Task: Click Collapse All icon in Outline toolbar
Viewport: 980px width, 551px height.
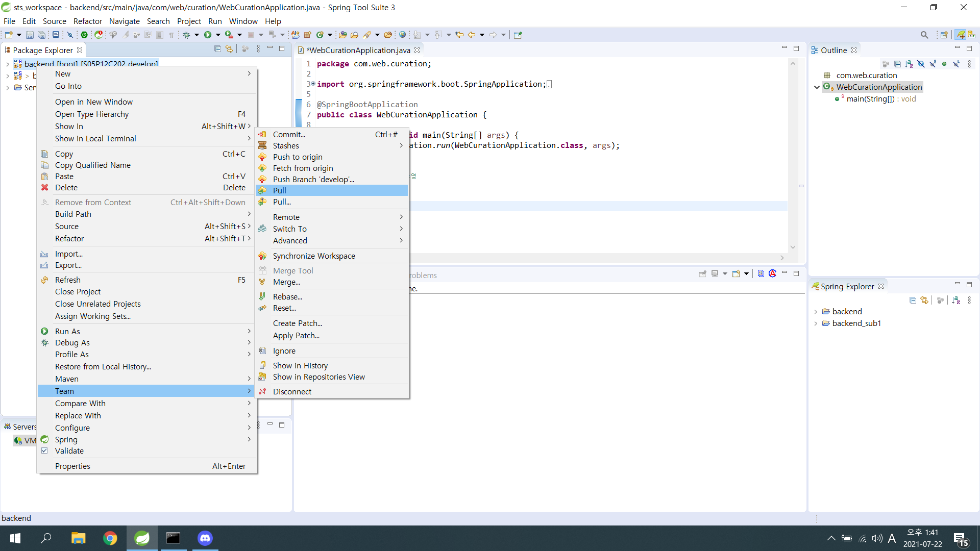Action: click(x=897, y=64)
